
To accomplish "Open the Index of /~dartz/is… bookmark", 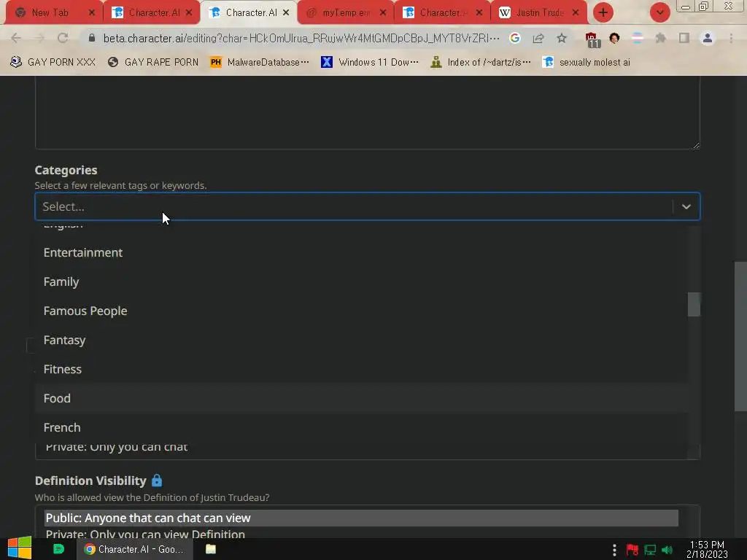I will pyautogui.click(x=480, y=63).
